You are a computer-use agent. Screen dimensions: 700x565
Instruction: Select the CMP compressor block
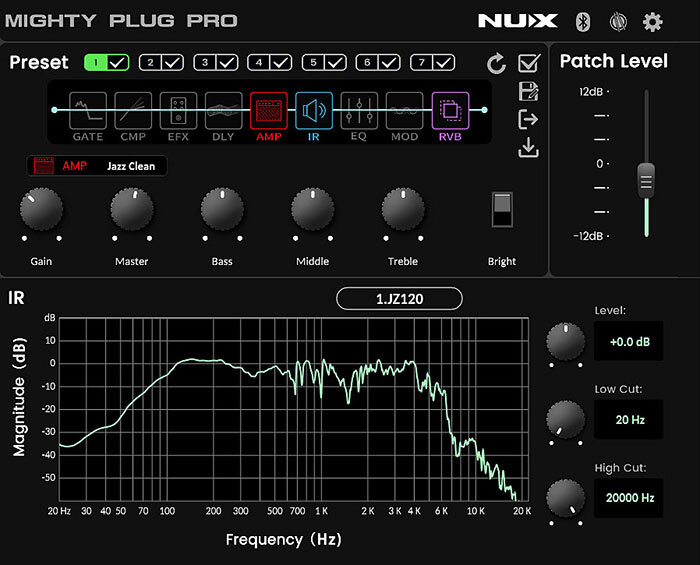pyautogui.click(x=133, y=111)
